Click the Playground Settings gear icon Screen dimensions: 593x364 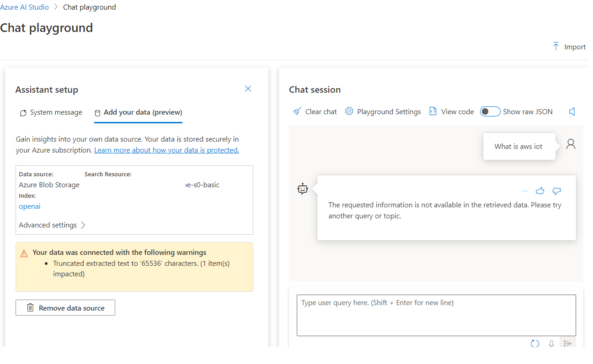click(349, 111)
